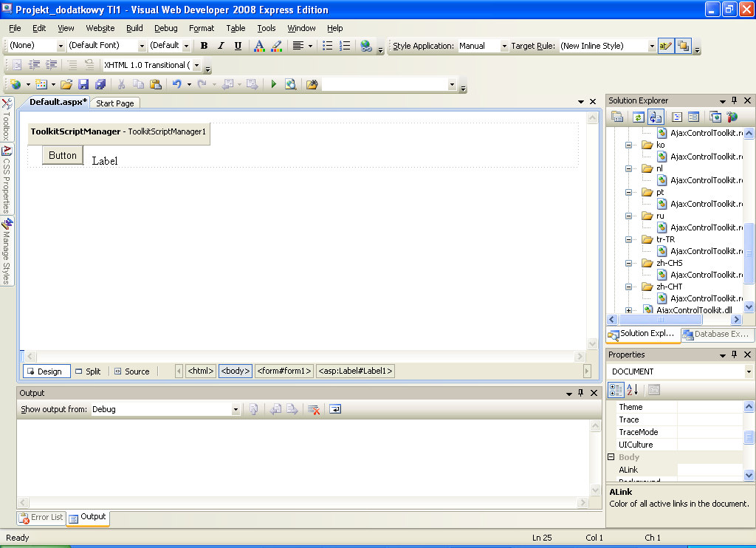Image resolution: width=756 pixels, height=548 pixels.
Task: Click the New Web Site icon
Action: tap(16, 84)
